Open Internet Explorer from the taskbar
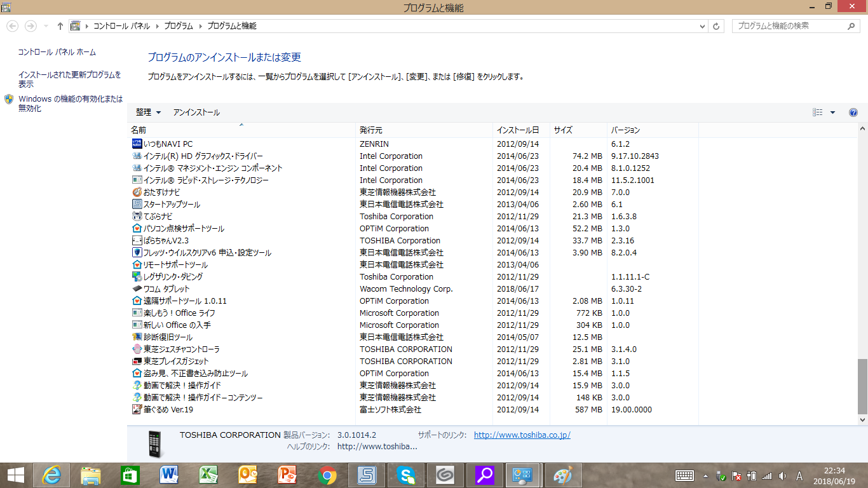 [x=51, y=475]
